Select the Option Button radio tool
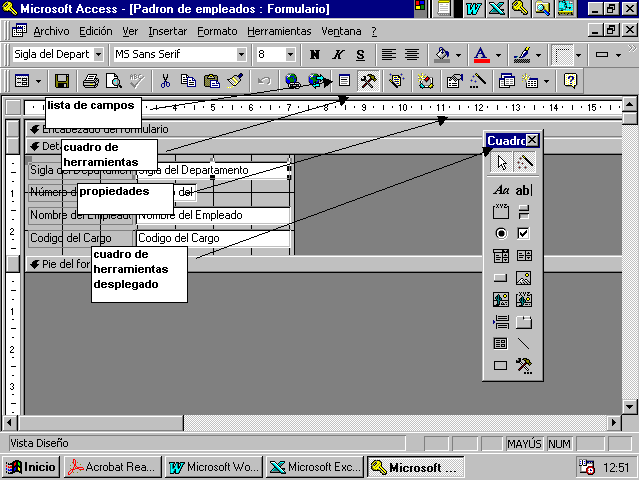 tap(501, 233)
